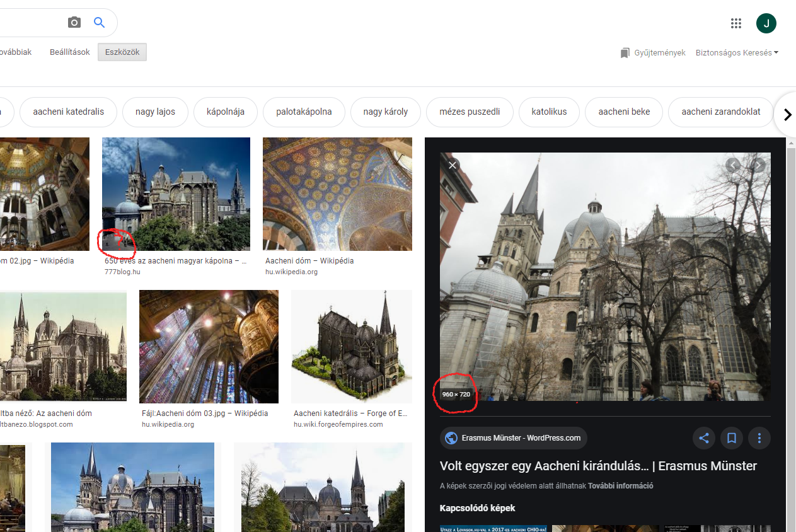The width and height of the screenshot is (796, 532).
Task: Open the 777blog.hu cathedral thumbnail
Action: click(176, 194)
